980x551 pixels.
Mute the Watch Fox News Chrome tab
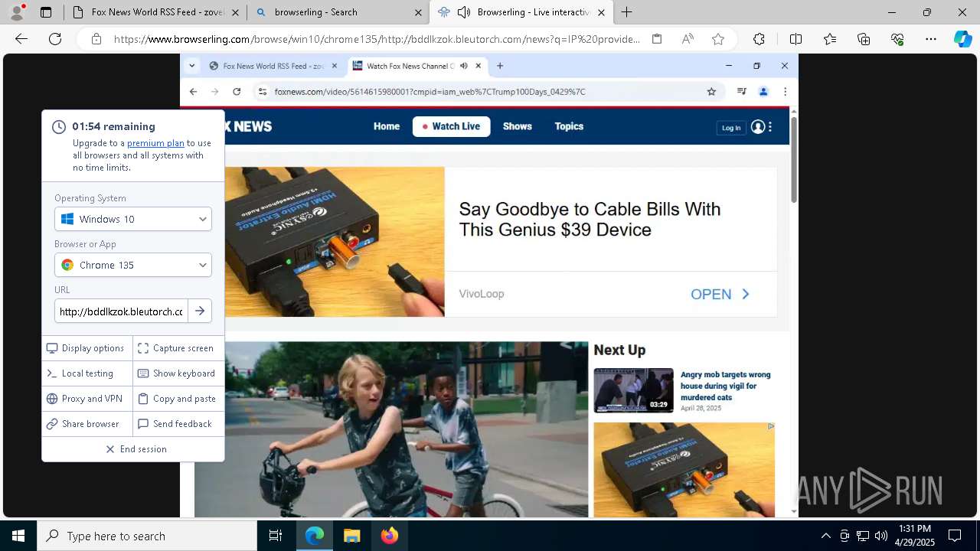coord(464,66)
